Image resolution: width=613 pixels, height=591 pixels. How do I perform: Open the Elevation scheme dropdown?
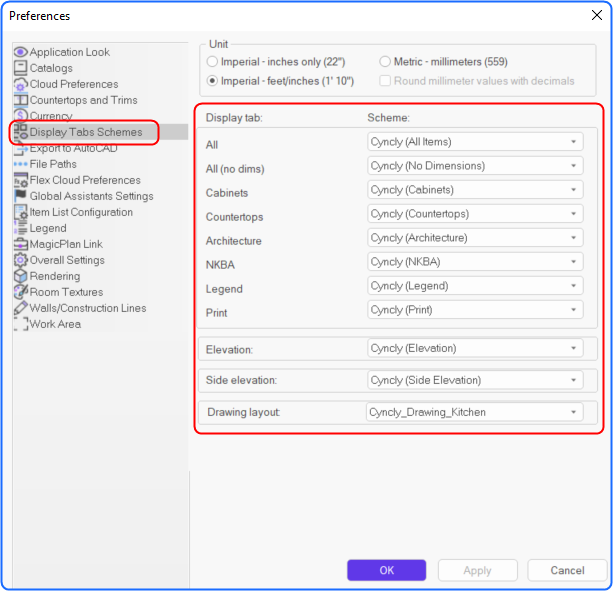(x=475, y=348)
